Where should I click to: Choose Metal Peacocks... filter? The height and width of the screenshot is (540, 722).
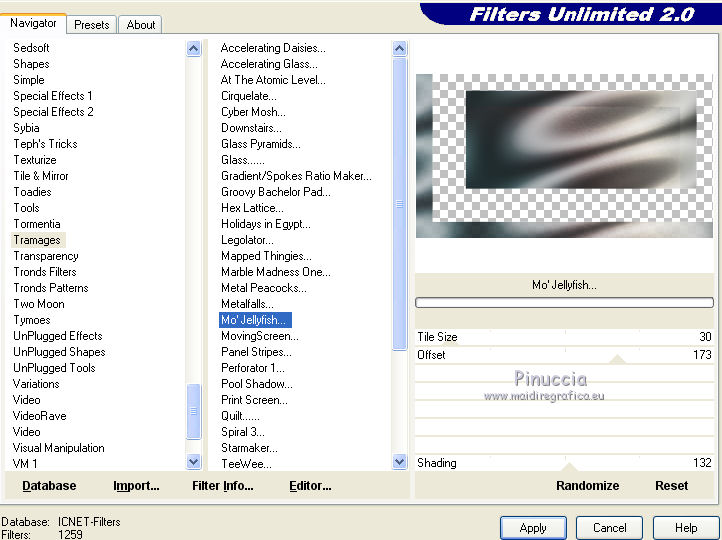264,288
